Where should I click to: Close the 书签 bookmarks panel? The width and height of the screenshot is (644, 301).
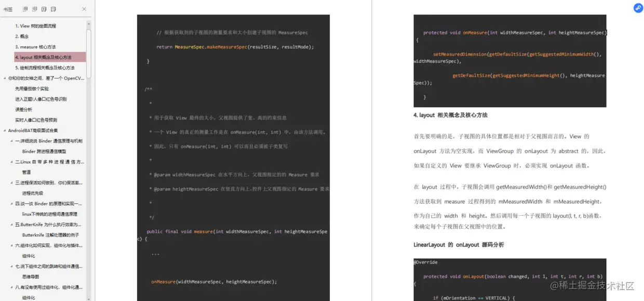[x=84, y=9]
